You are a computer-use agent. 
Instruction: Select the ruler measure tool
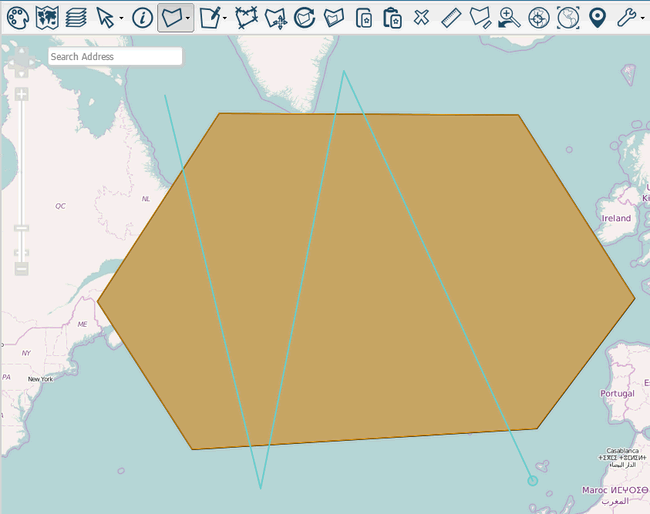(x=450, y=17)
